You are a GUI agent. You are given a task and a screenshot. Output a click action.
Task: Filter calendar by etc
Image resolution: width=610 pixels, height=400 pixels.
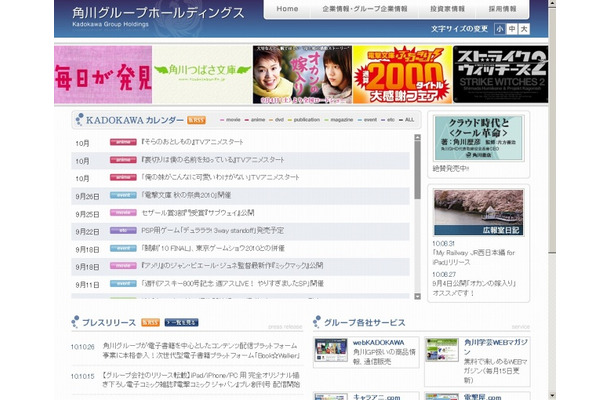(x=388, y=120)
